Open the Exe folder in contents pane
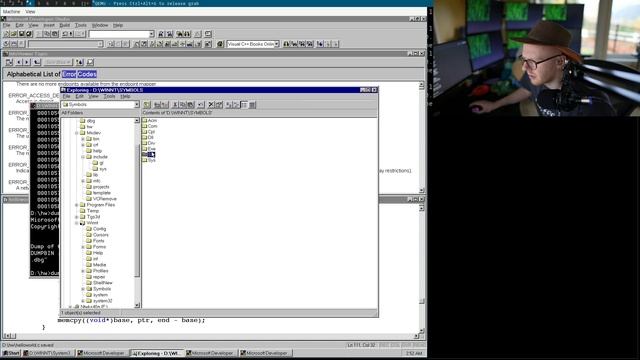The width and height of the screenshot is (640, 360). point(149,149)
